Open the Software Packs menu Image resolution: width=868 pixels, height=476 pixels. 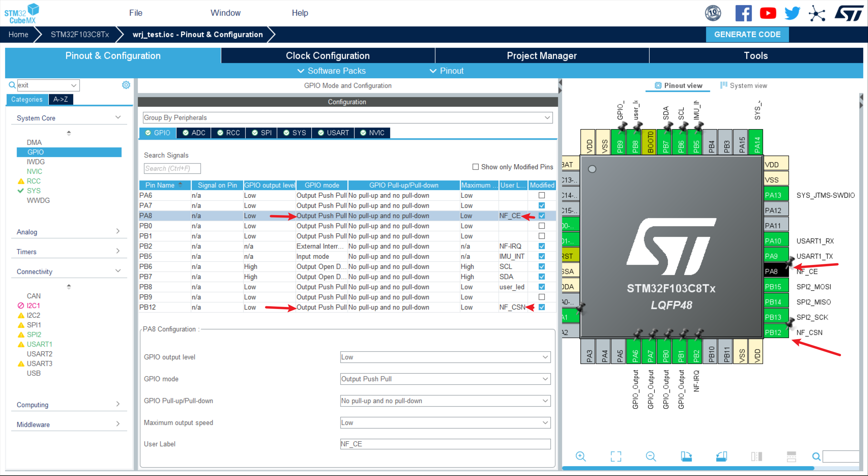pyautogui.click(x=331, y=71)
